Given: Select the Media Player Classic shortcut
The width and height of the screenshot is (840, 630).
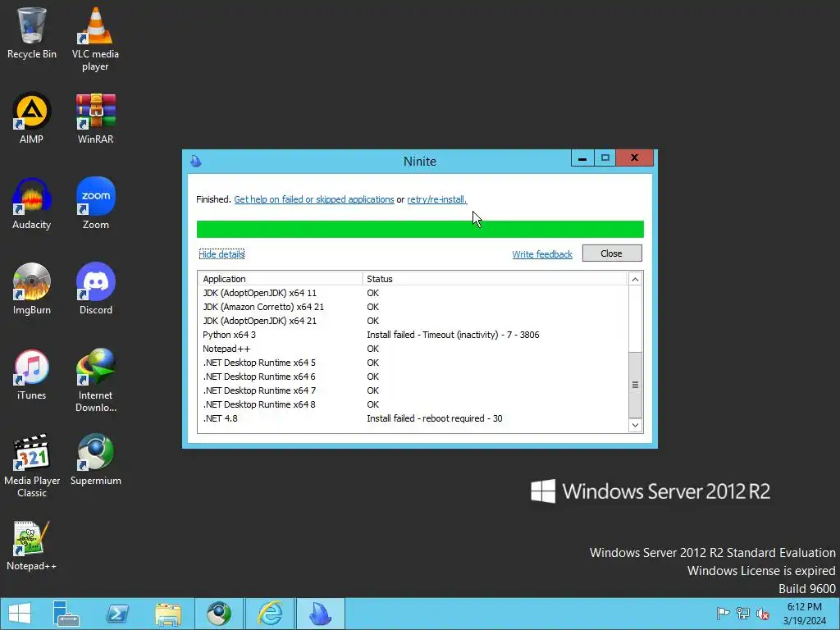Looking at the screenshot, I should click(32, 465).
